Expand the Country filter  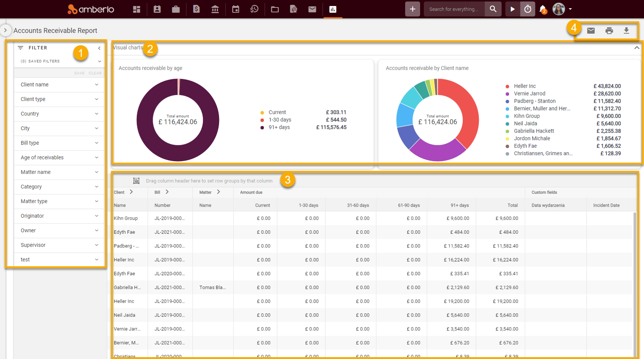[97, 114]
